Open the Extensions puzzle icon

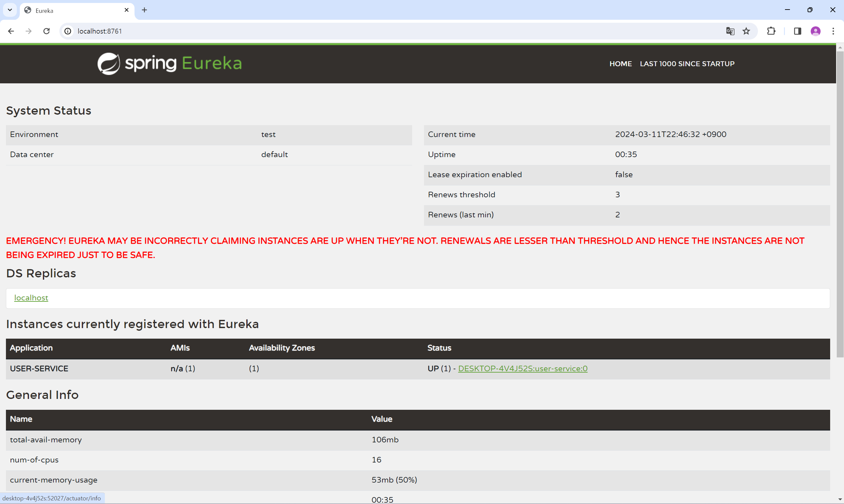pos(771,31)
